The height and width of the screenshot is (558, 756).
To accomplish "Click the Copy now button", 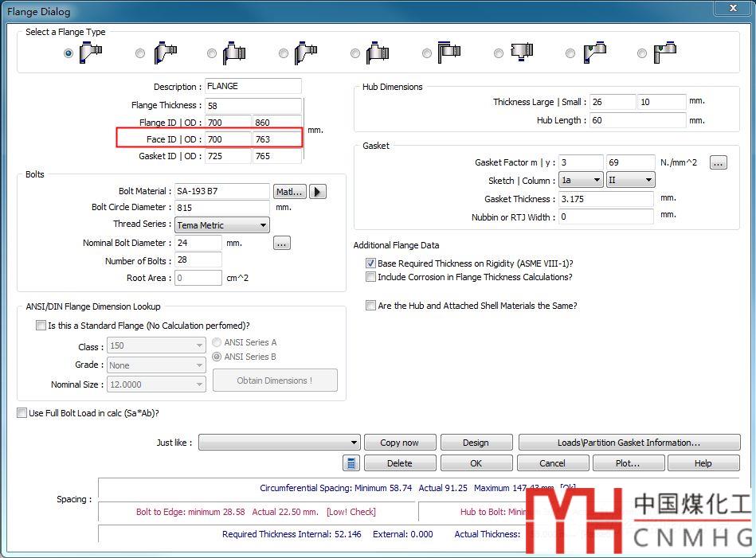I will (400, 443).
